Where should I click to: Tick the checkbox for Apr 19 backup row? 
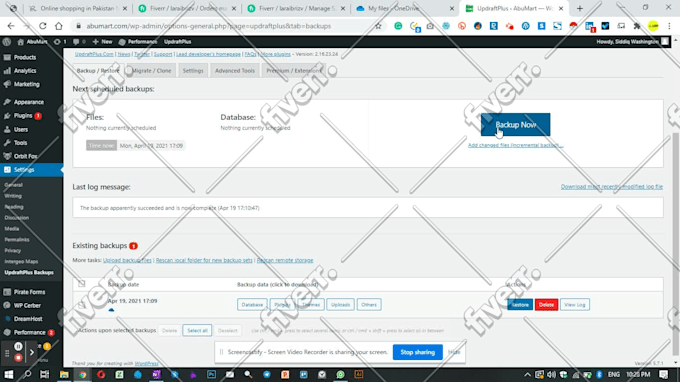(x=82, y=304)
